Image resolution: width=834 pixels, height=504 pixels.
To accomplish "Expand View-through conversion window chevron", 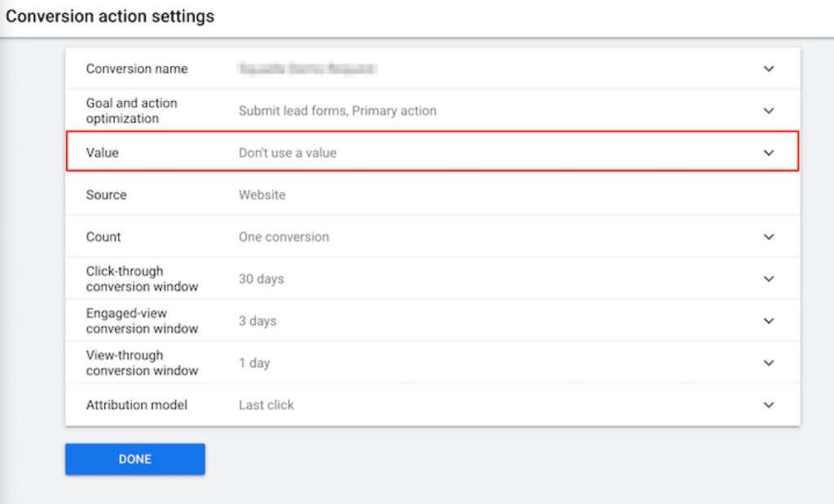I will click(x=768, y=362).
